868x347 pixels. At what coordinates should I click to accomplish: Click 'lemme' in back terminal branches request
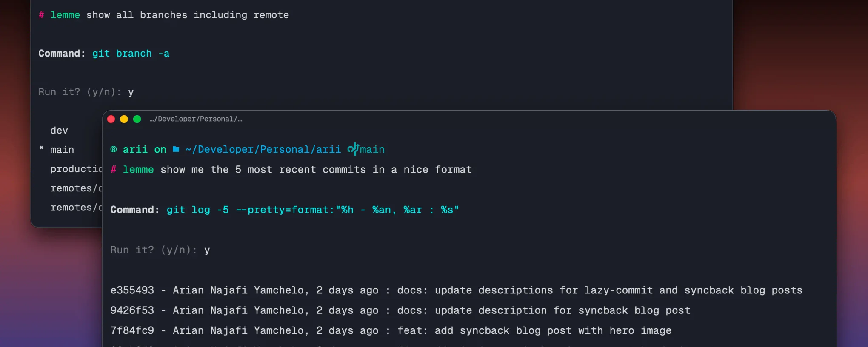pos(65,15)
